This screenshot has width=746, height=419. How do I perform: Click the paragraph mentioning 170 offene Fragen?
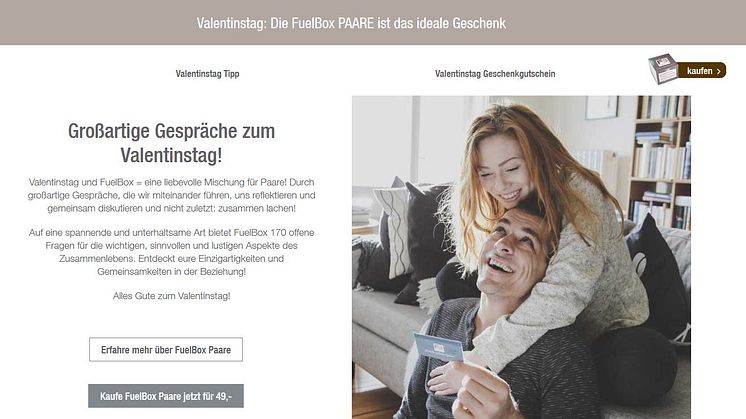click(x=171, y=252)
